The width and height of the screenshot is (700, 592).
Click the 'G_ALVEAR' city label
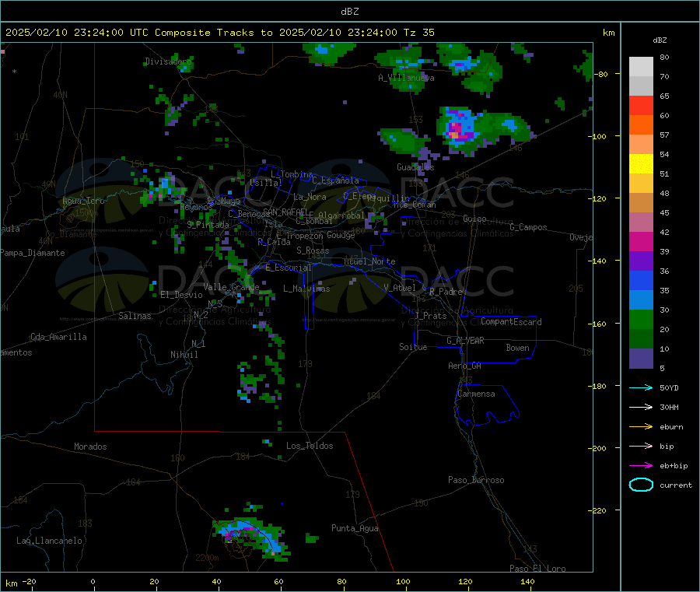[465, 341]
